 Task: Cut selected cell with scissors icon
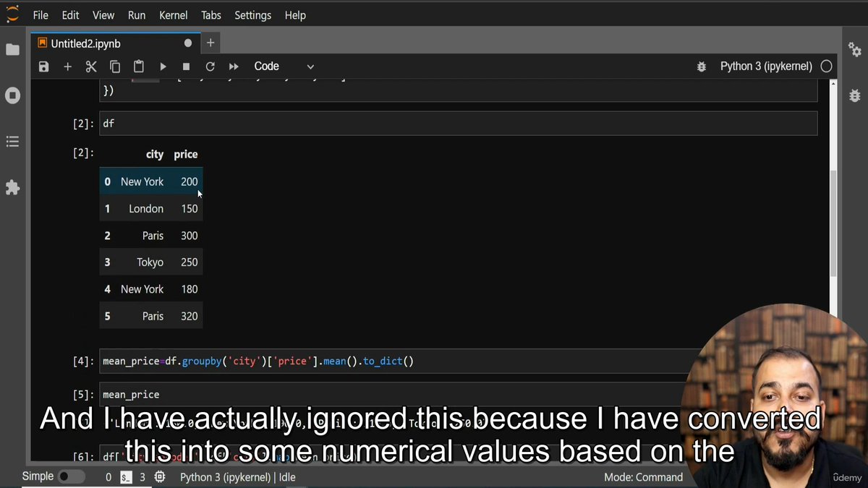[91, 67]
